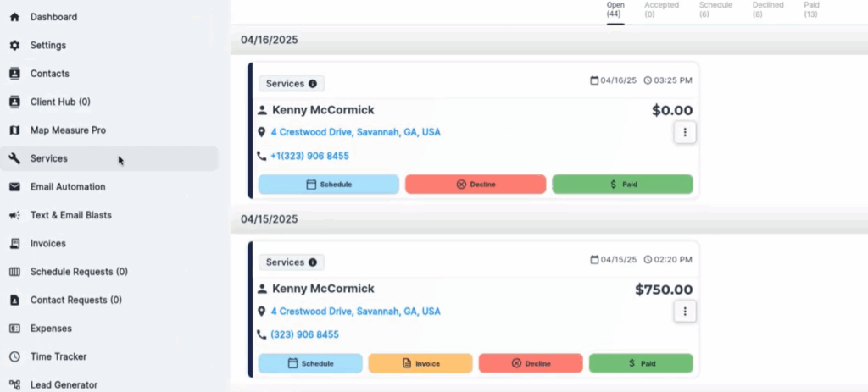The height and width of the screenshot is (392, 868).
Task: Open Invoices in the sidebar menu
Action: click(x=47, y=244)
